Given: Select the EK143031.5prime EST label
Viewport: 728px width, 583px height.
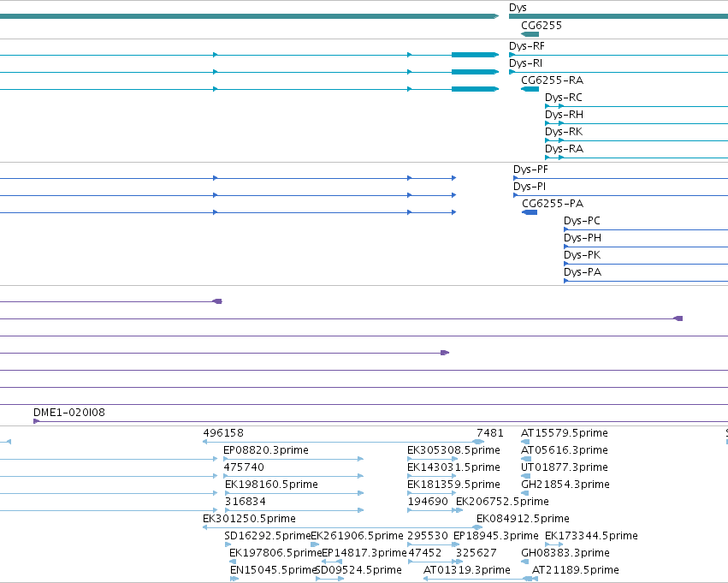Looking at the screenshot, I should point(453,467).
